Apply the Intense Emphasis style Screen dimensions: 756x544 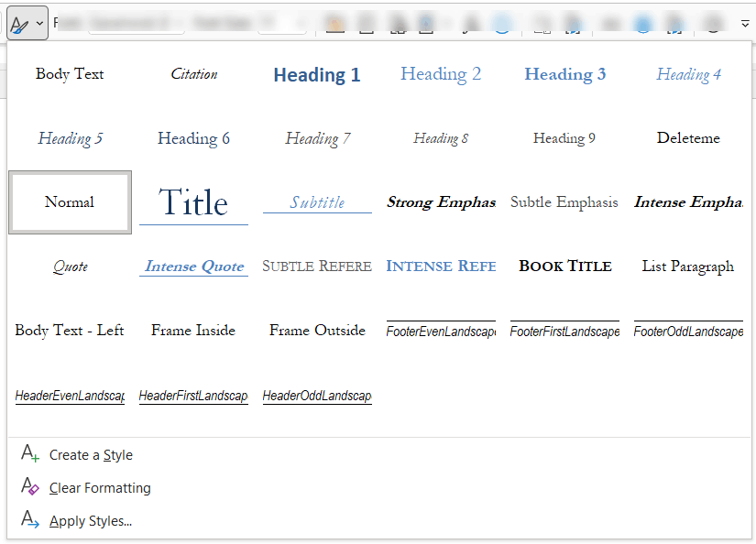click(688, 202)
